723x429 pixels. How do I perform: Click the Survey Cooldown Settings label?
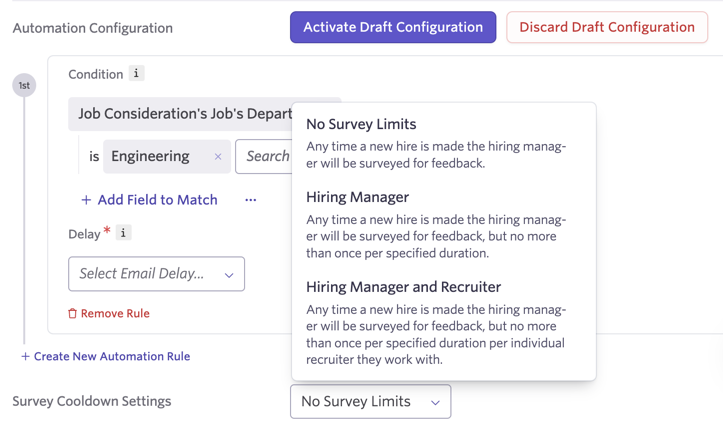pyautogui.click(x=92, y=401)
